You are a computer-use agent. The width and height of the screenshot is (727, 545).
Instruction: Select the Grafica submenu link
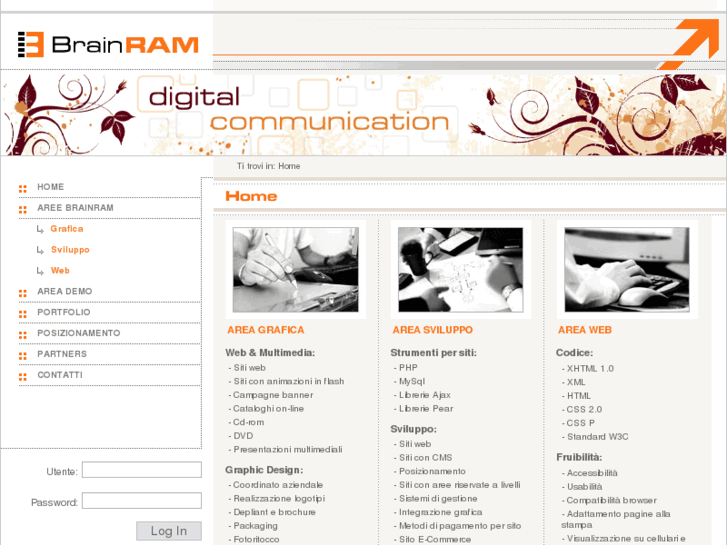click(x=67, y=229)
